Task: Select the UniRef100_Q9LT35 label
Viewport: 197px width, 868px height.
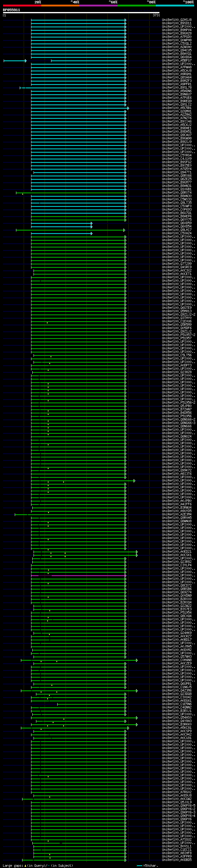Action: coord(177,203)
